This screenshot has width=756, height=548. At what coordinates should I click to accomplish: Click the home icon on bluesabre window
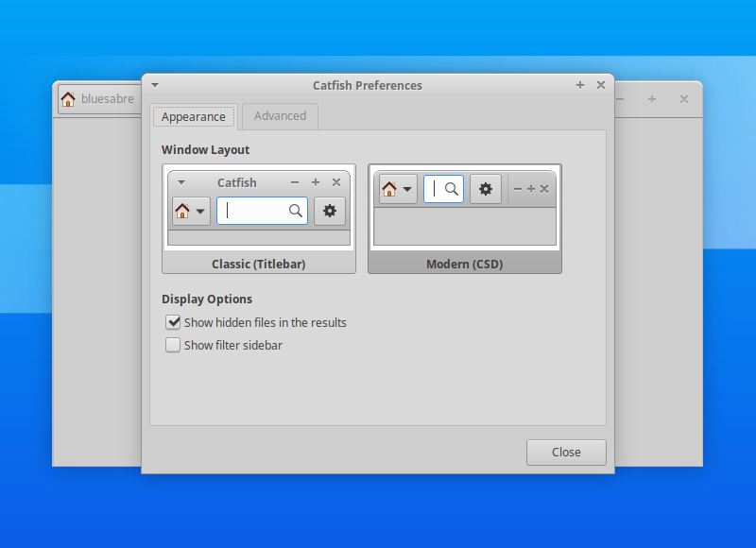point(67,98)
